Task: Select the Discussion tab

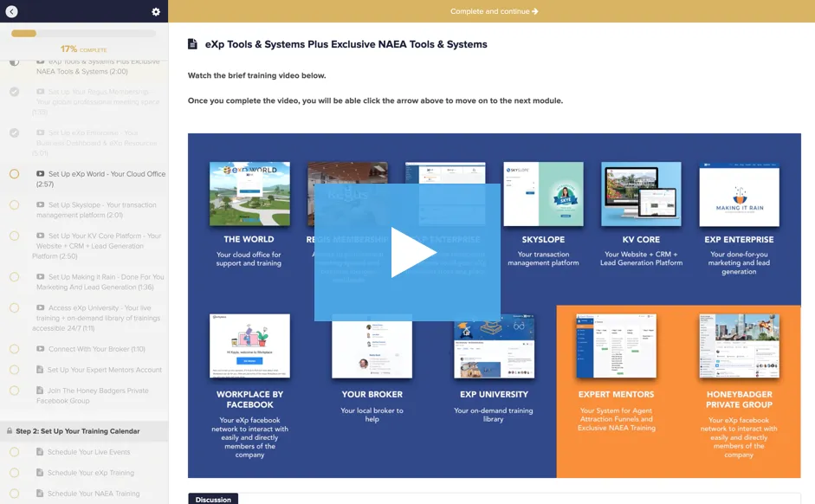Action: (213, 500)
